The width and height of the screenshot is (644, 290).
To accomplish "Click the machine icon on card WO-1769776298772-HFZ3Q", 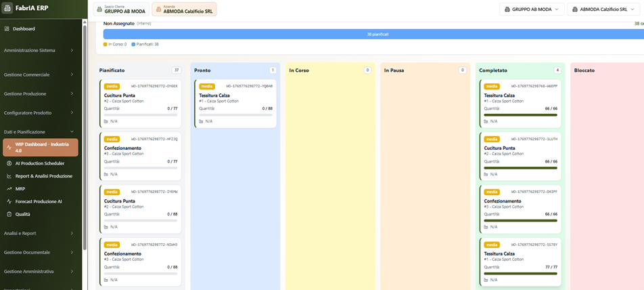I will pos(106,174).
